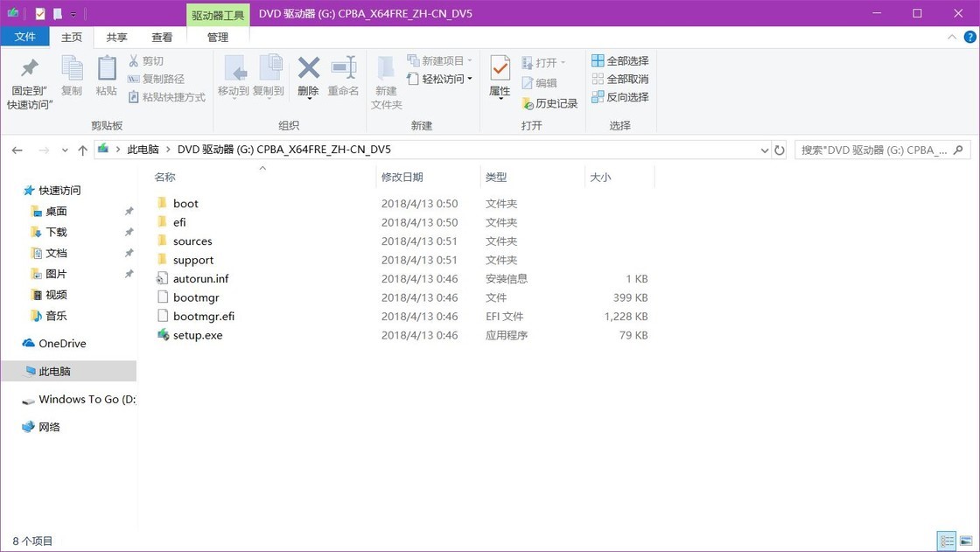
Task: Refresh the folder with the refresh icon
Action: pyautogui.click(x=780, y=150)
